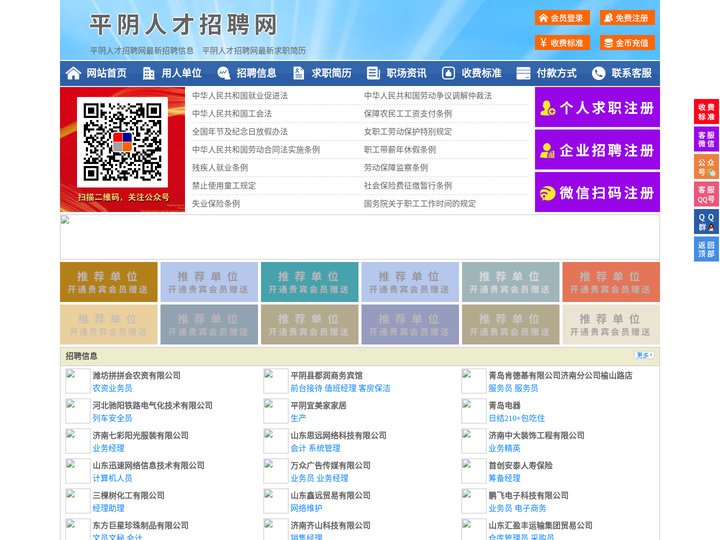Click the chart icon beside 招聘信息
Viewport: 720px width, 540px height.
(224, 73)
